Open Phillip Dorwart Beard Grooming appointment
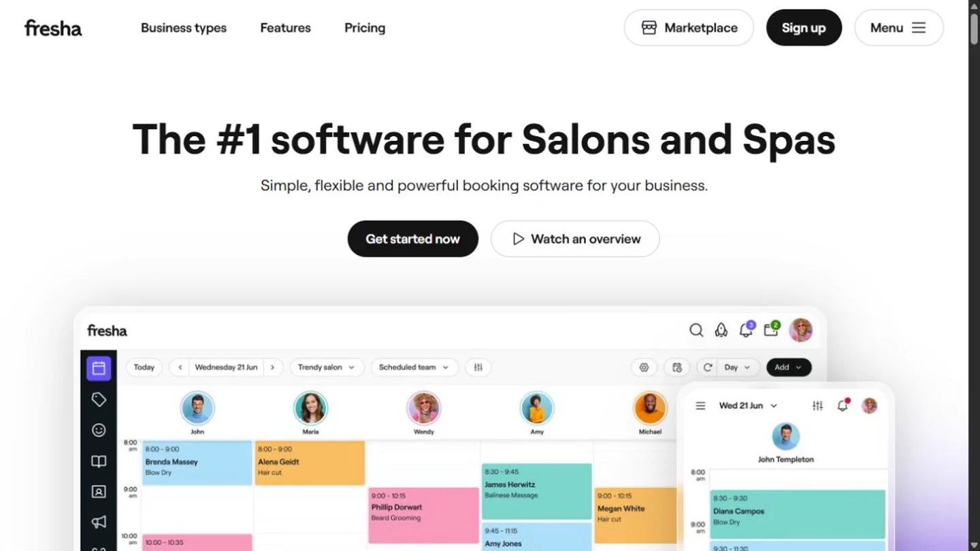980x551 pixels. tap(423, 515)
